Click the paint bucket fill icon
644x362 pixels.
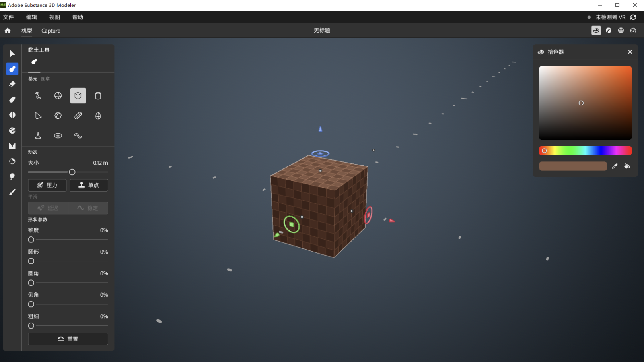(x=627, y=166)
